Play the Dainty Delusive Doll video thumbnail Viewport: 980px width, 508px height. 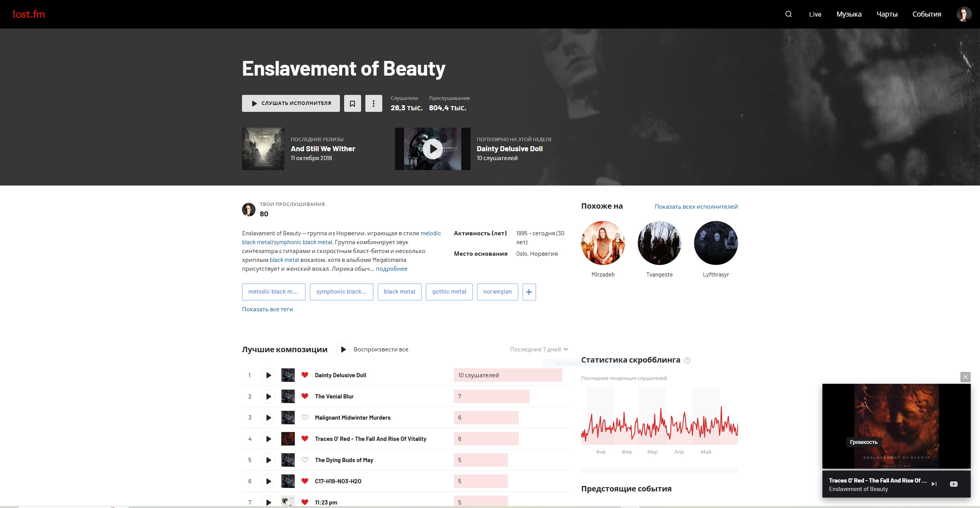tap(432, 149)
